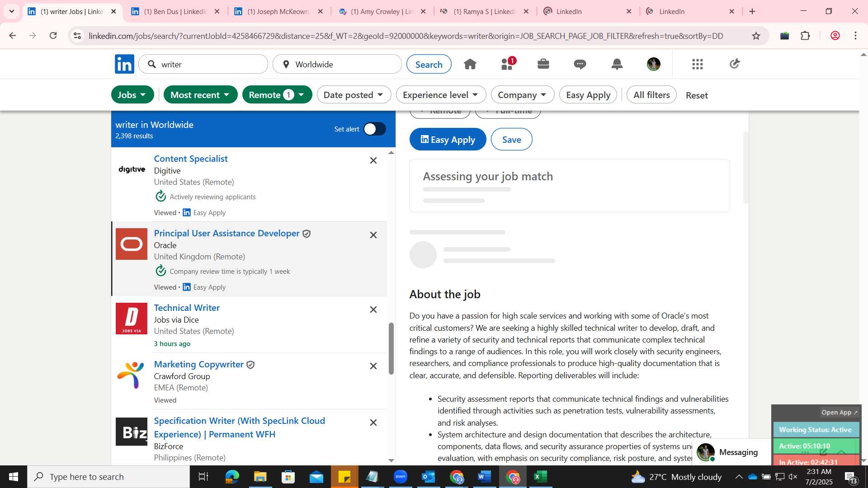Open the browser extensions puzzle icon
The width and height of the screenshot is (868, 488).
tap(806, 36)
